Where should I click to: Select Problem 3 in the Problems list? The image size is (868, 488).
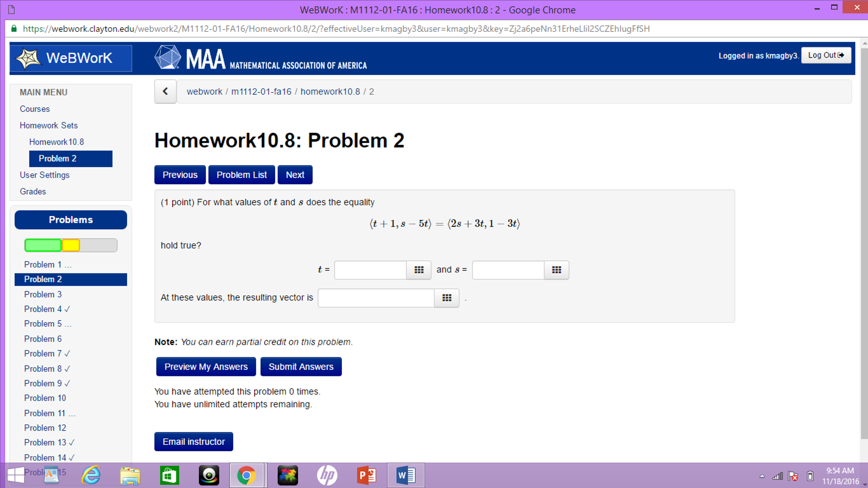[x=43, y=294]
